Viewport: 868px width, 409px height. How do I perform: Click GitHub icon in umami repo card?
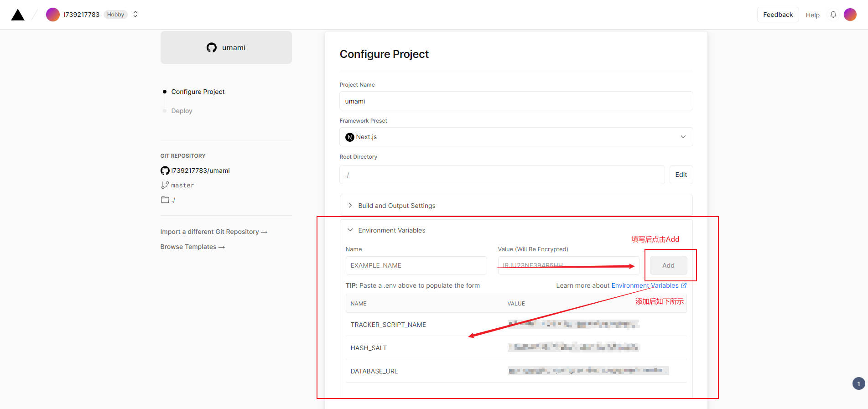coord(212,47)
